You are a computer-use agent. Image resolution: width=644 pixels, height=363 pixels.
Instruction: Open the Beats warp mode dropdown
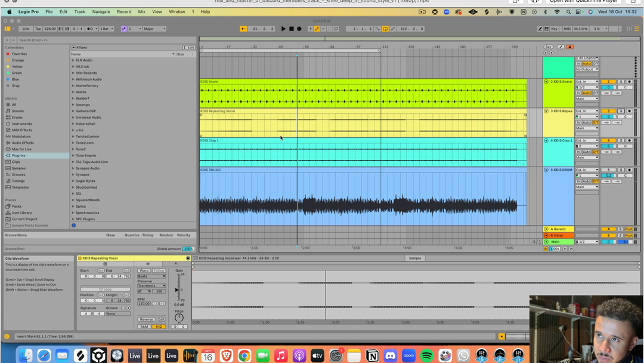click(151, 276)
